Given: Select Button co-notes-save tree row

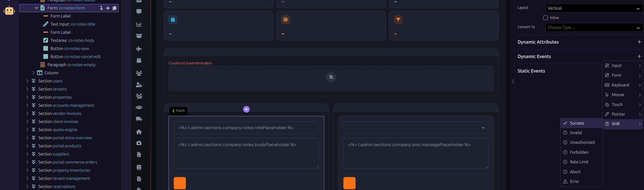Looking at the screenshot, I should point(69,48).
